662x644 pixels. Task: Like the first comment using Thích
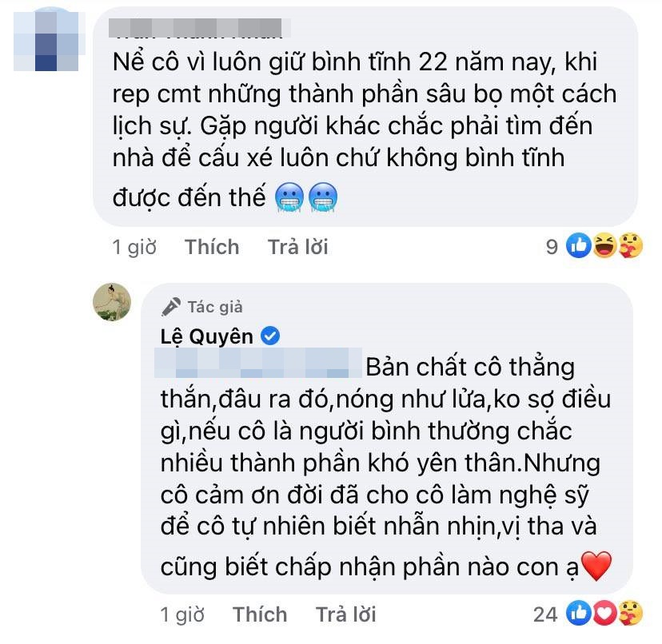click(212, 247)
